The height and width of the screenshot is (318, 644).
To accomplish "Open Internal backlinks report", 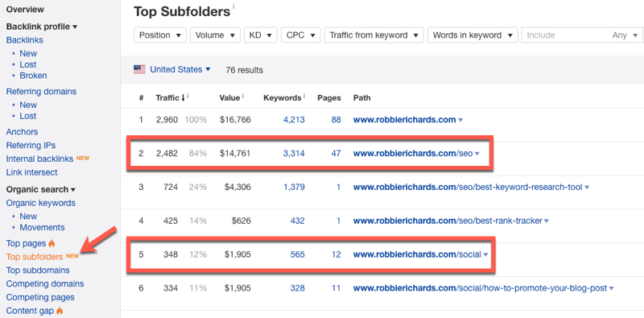I will pos(39,159).
